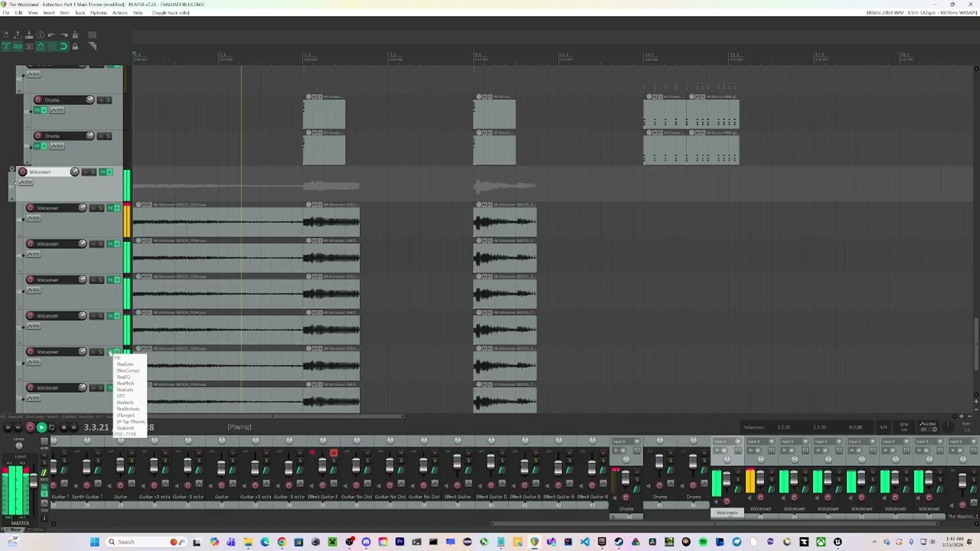The height and width of the screenshot is (551, 980).
Task: Toggle auto-crossfade toolbar icon
Action: (6, 47)
